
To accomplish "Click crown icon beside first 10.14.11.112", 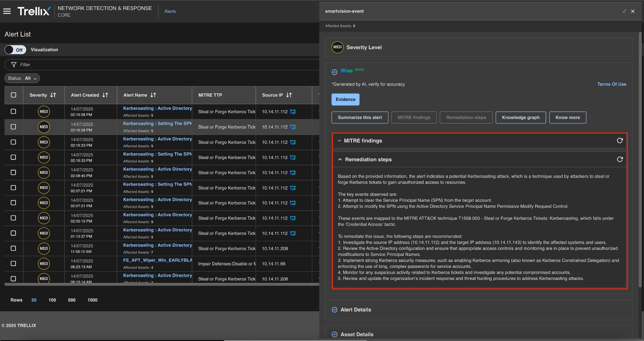I will 293,111.
